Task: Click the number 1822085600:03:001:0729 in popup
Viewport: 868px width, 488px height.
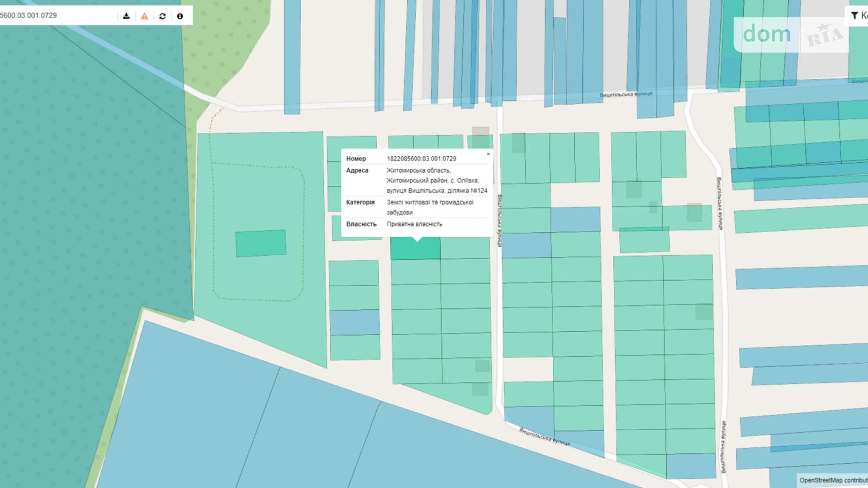Action: click(421, 159)
